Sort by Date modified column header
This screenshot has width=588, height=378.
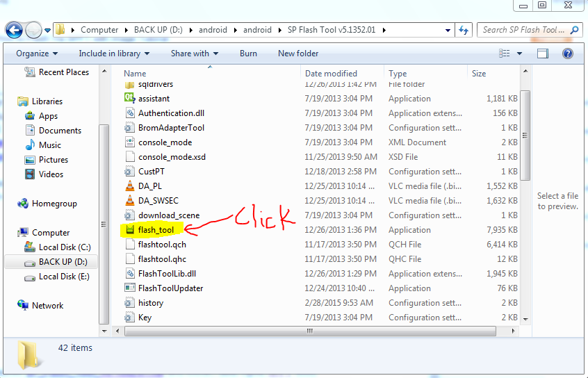click(x=331, y=74)
